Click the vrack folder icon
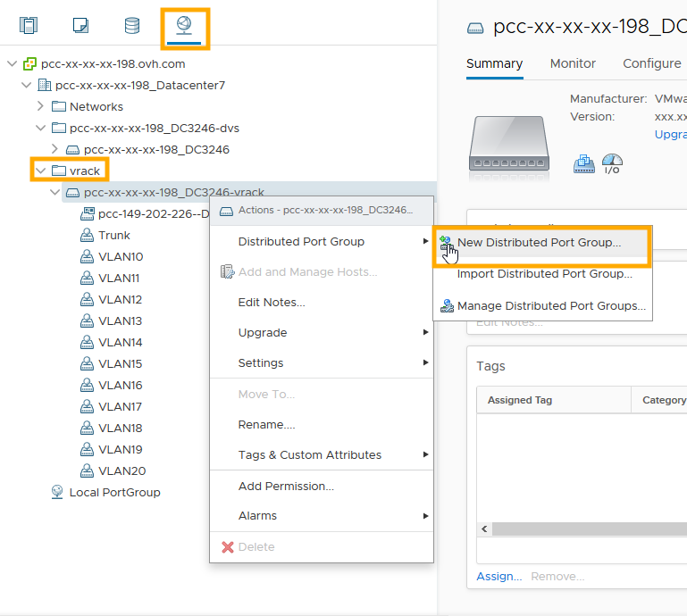Image resolution: width=687 pixels, height=616 pixels. (x=59, y=171)
